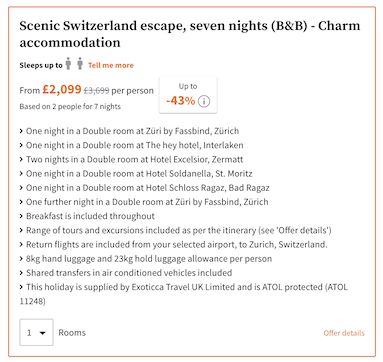The width and height of the screenshot is (383, 362).
Task: Click the Scenic Switzerland escape title
Action: (190, 34)
